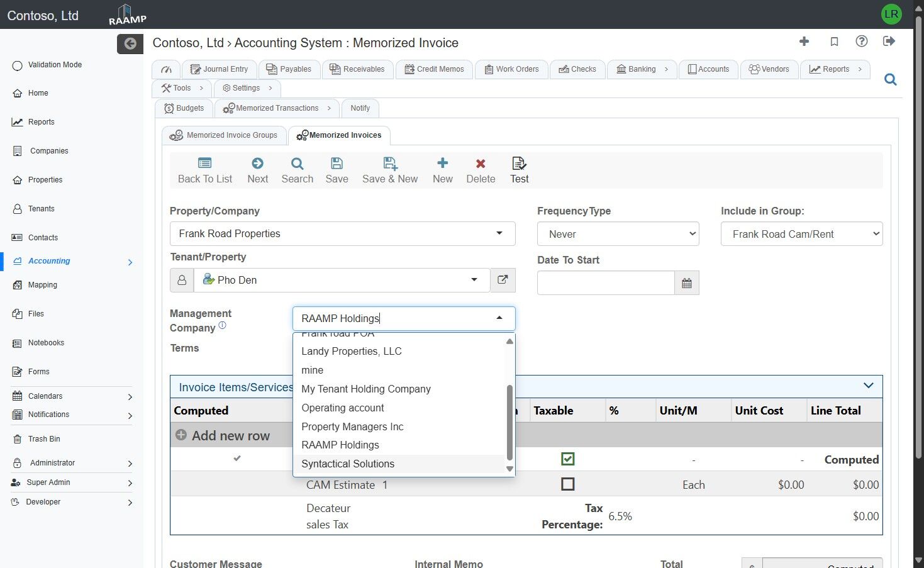Check the Taxable box for CAM Estimate
Viewport: 924px width, 568px height.
pyautogui.click(x=567, y=484)
